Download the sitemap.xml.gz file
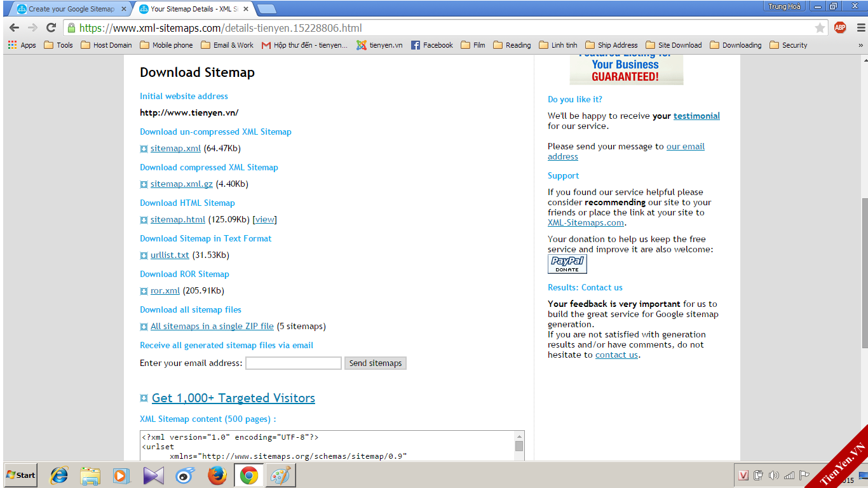This screenshot has height=488, width=868. click(182, 184)
